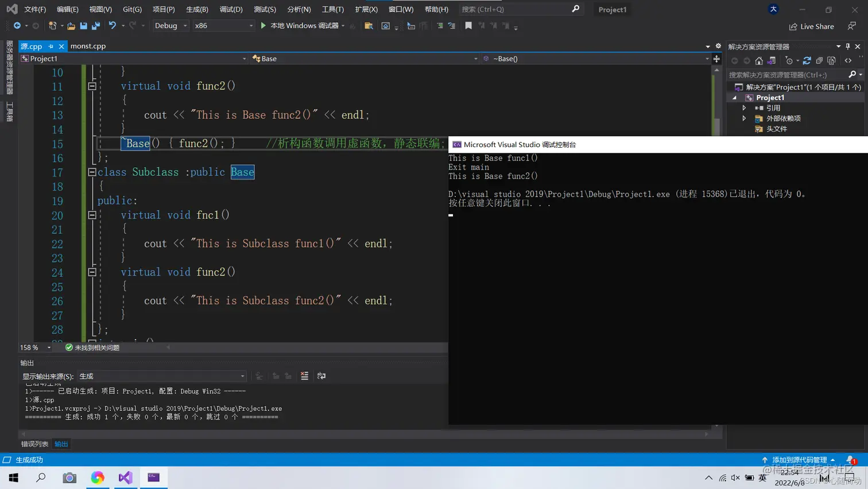This screenshot has width=868, height=489.
Task: Click the new project icon in toolbar
Action: (x=52, y=26)
